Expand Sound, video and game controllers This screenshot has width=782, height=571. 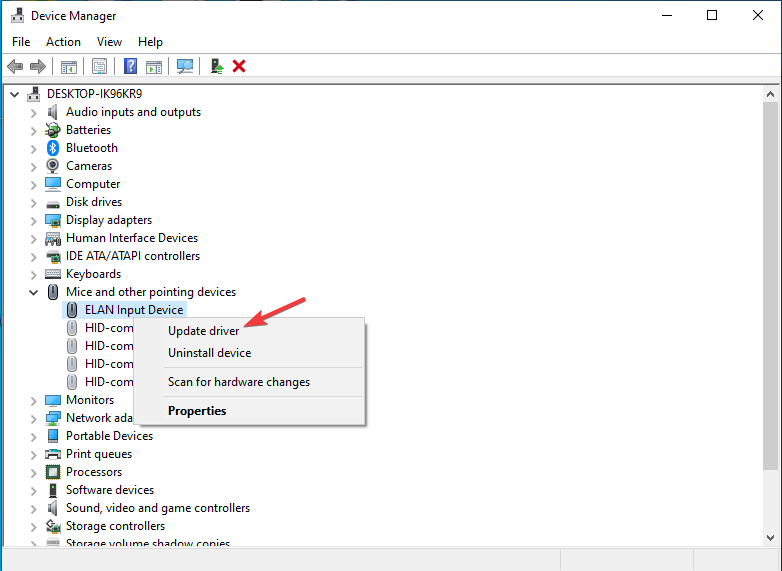pos(33,509)
